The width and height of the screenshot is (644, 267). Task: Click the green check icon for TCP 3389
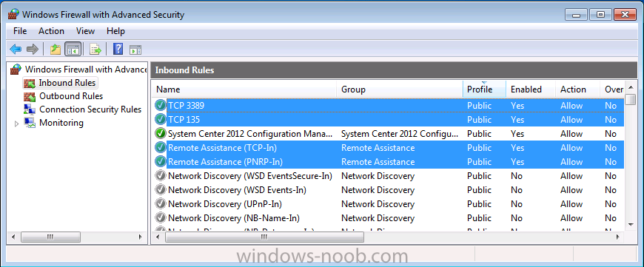(x=160, y=106)
